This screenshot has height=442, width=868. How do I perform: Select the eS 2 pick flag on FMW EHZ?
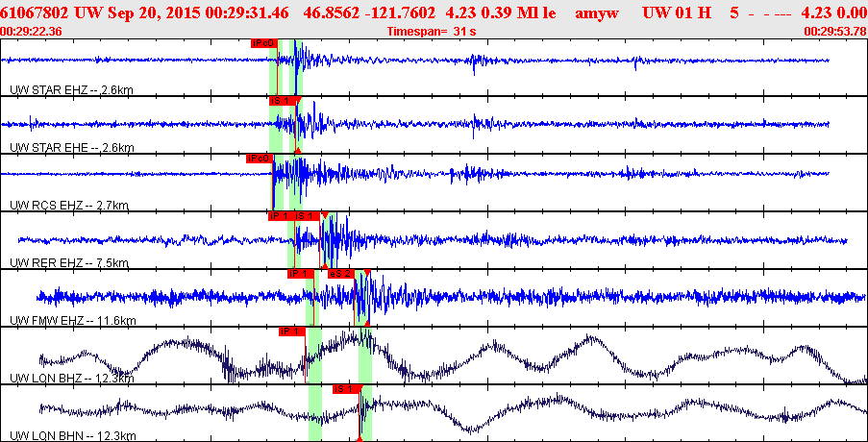[340, 274]
